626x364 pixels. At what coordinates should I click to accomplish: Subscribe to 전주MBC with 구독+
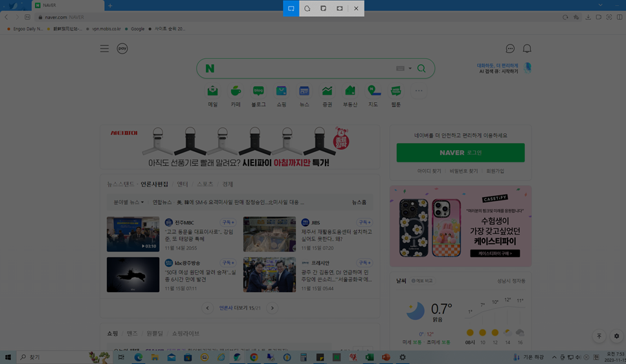[228, 222]
